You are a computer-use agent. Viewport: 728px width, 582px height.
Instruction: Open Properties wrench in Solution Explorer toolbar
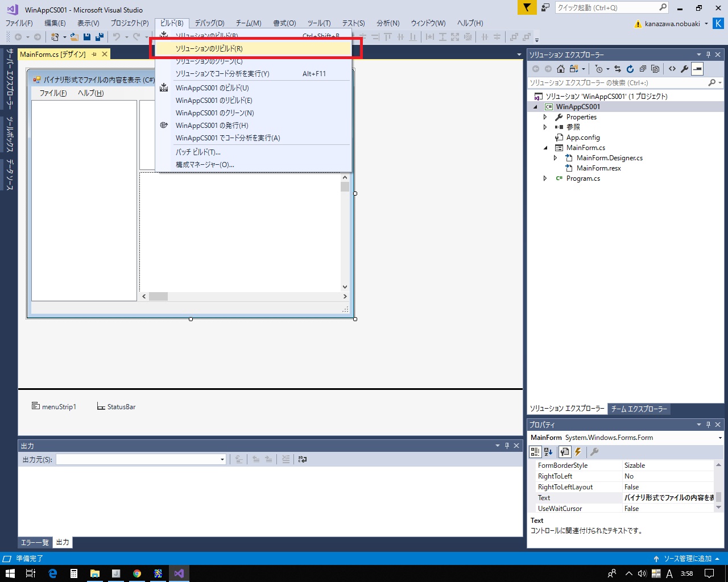[x=685, y=69]
